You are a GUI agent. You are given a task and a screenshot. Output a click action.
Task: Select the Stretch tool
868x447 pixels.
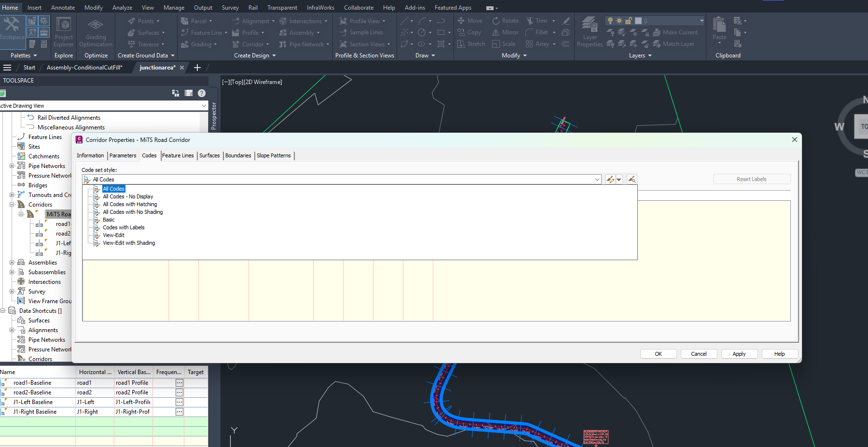click(x=471, y=44)
